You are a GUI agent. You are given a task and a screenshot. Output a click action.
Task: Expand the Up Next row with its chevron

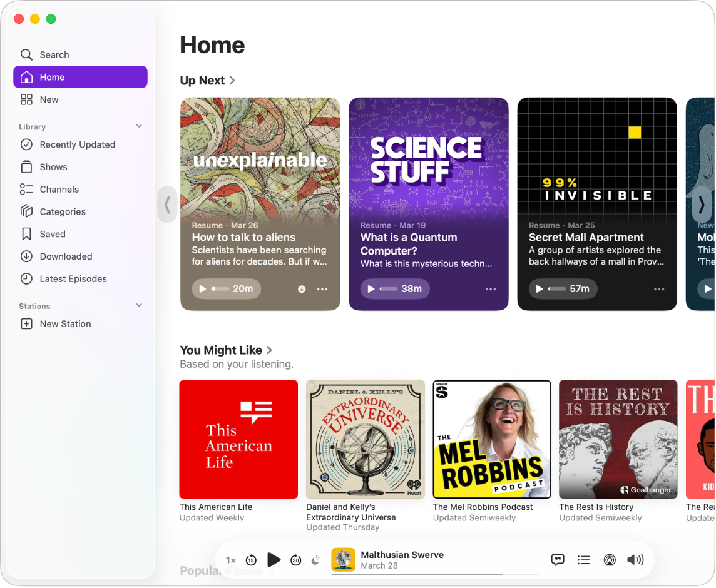[232, 80]
